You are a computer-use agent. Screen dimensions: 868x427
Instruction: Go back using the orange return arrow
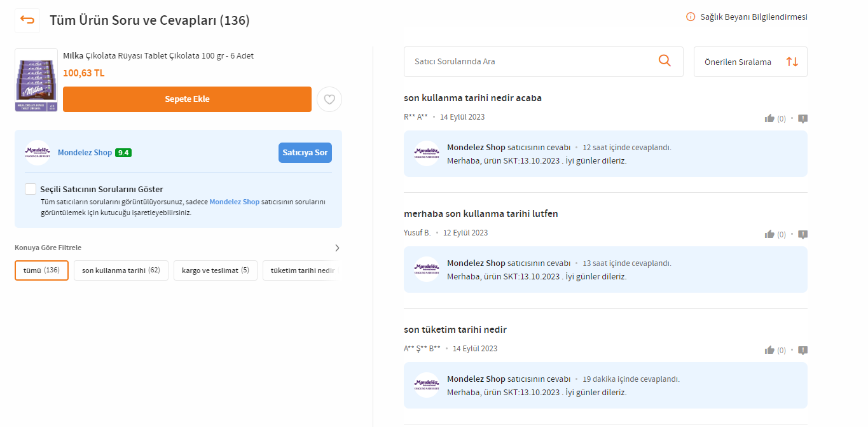[27, 20]
